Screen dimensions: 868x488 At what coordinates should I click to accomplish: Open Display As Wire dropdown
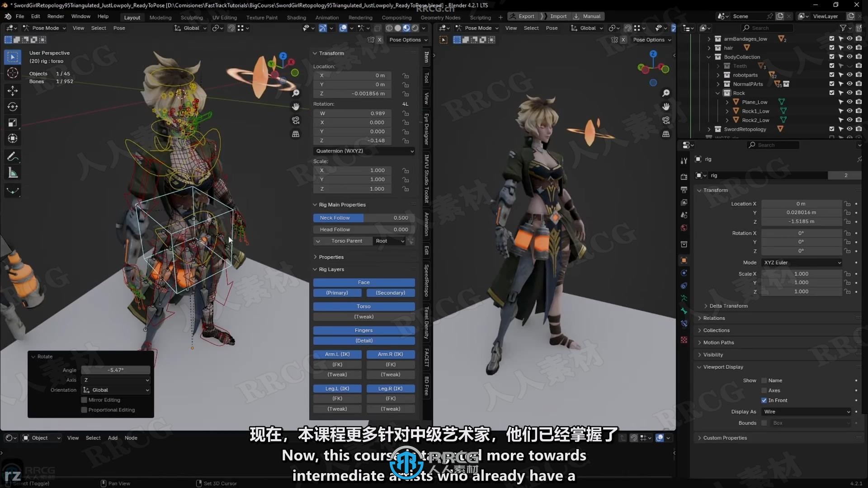(807, 412)
